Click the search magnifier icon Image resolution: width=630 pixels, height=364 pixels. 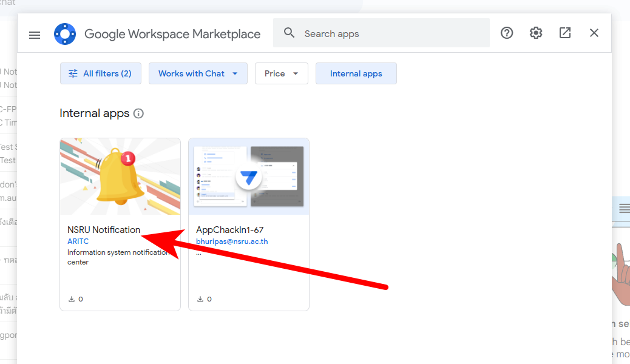[289, 33]
